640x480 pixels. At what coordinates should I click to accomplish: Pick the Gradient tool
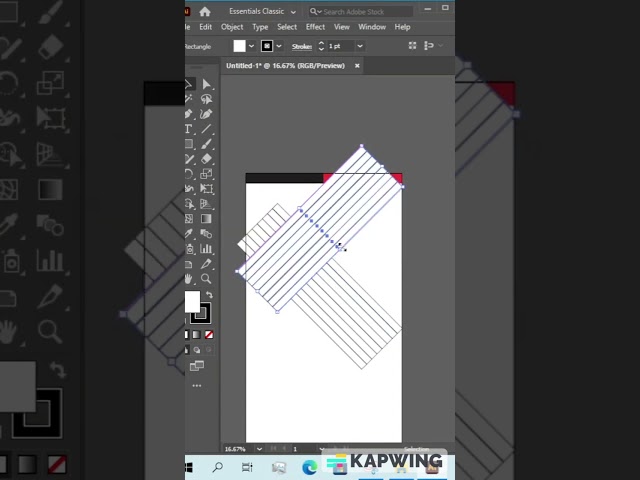206,219
